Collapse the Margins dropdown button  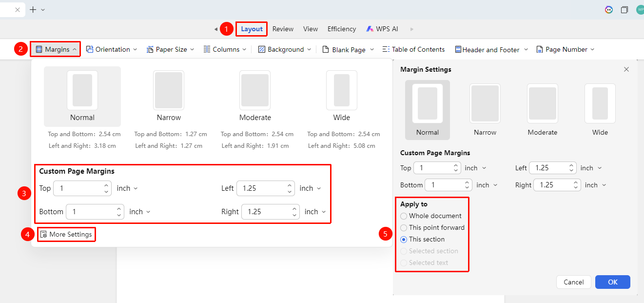point(56,49)
